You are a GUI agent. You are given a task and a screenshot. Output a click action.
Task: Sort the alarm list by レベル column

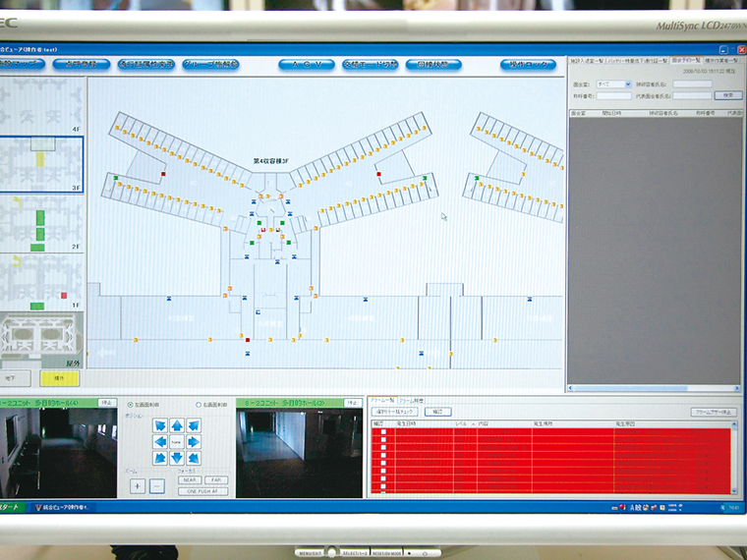[x=462, y=422]
